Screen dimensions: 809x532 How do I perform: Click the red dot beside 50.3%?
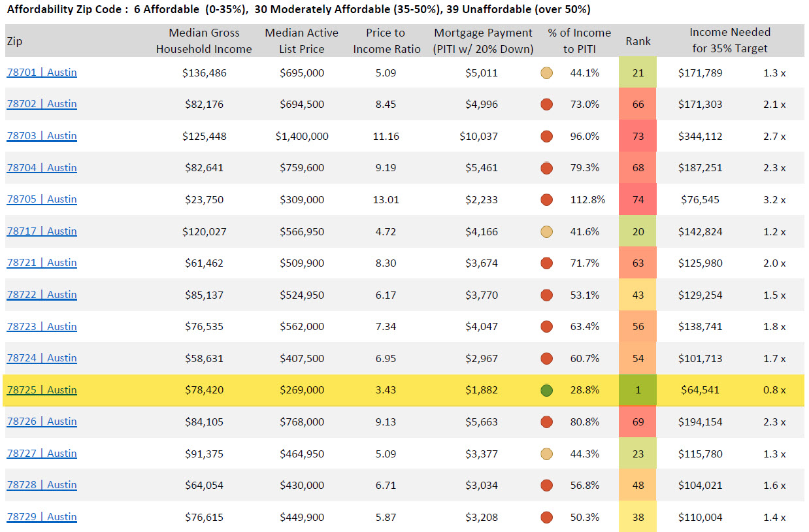point(547,517)
